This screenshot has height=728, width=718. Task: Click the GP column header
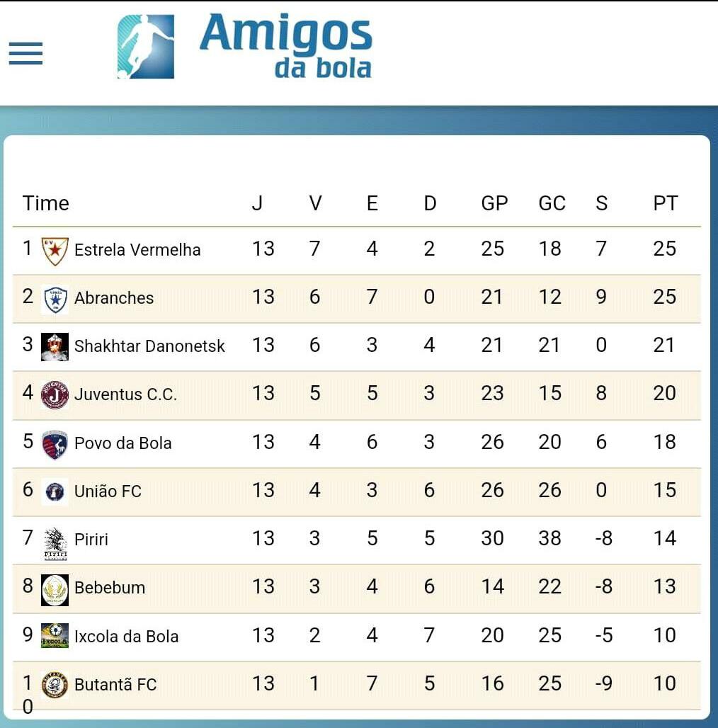[x=494, y=204]
